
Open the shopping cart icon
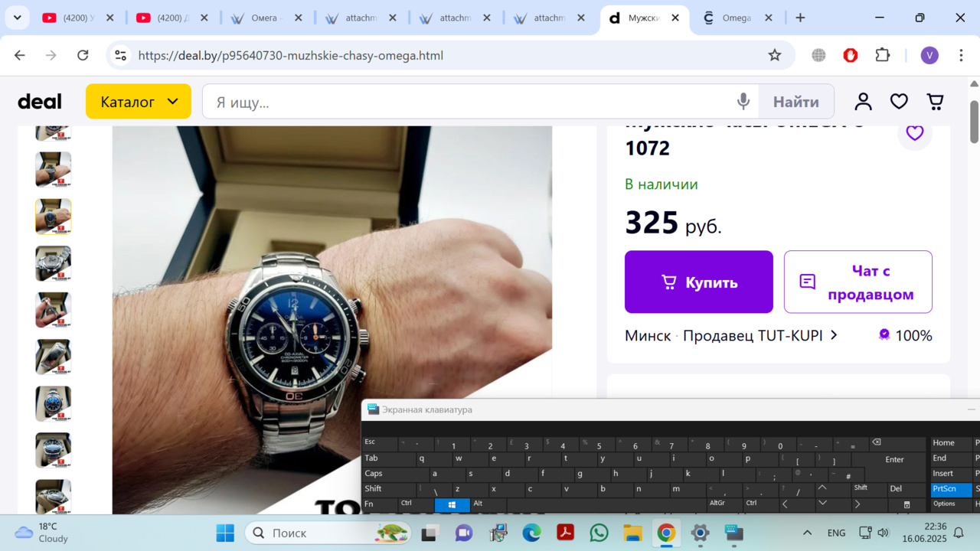[935, 102]
